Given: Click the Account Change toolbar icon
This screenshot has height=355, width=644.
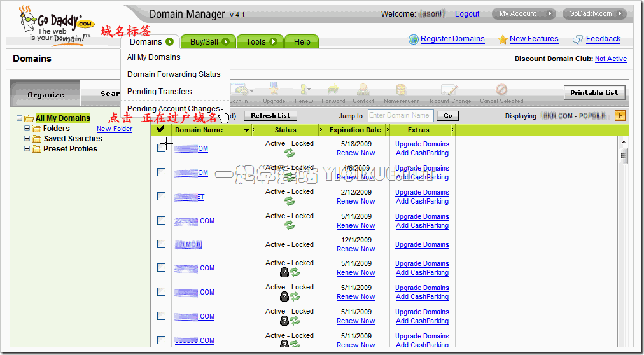Looking at the screenshot, I should click(449, 90).
